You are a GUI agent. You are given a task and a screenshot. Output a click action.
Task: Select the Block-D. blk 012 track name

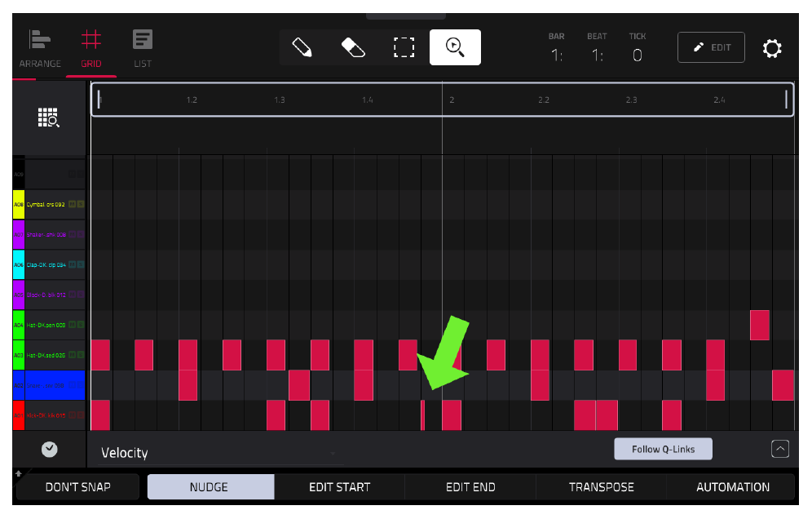click(x=46, y=295)
